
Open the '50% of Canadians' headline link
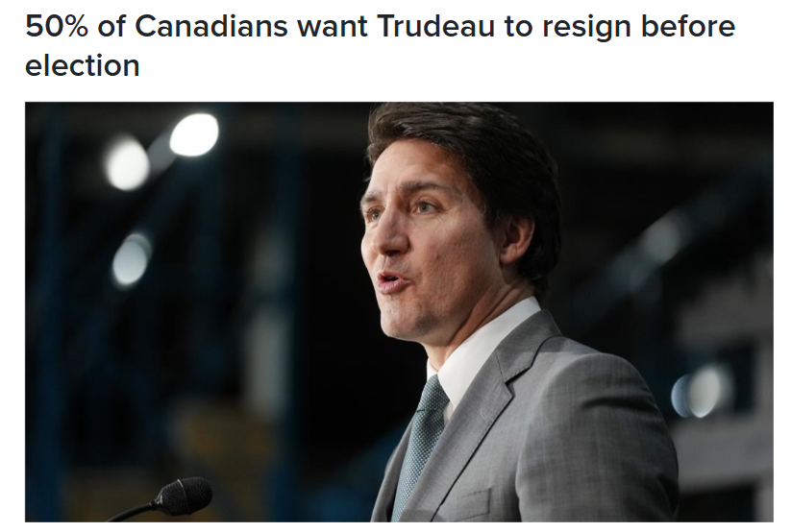380,45
